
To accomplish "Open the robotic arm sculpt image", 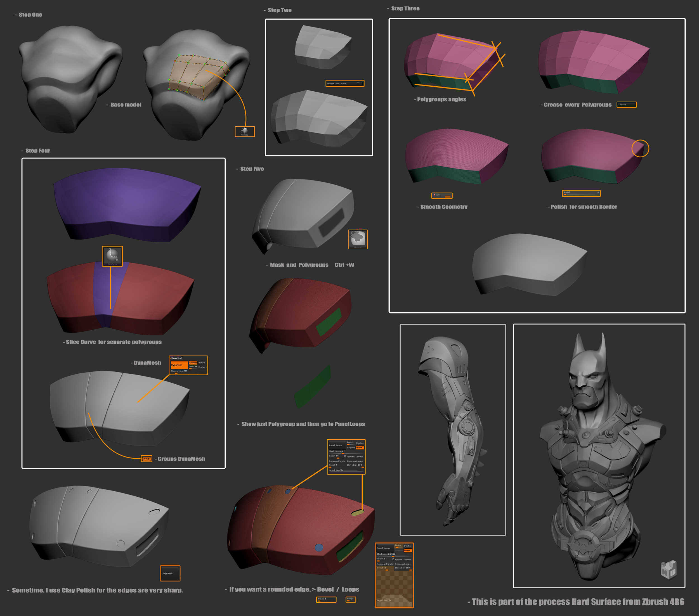I will tap(453, 430).
